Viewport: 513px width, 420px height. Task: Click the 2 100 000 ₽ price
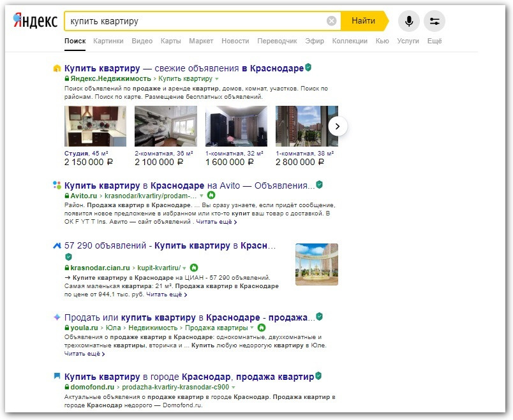pyautogui.click(x=159, y=162)
